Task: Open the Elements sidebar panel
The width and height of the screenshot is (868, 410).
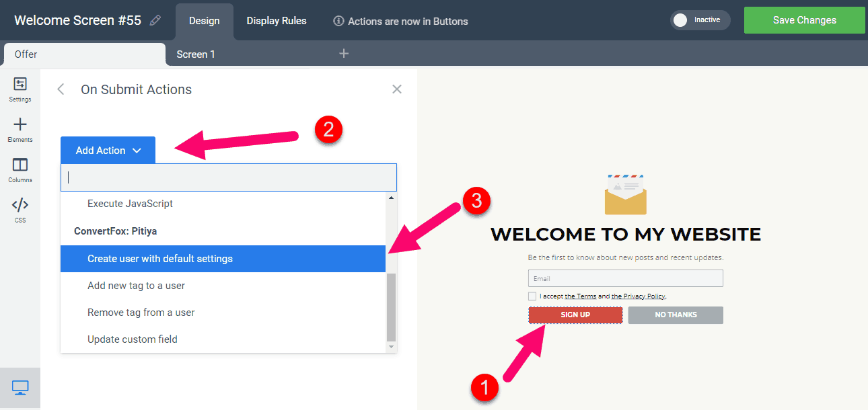Action: (20, 130)
